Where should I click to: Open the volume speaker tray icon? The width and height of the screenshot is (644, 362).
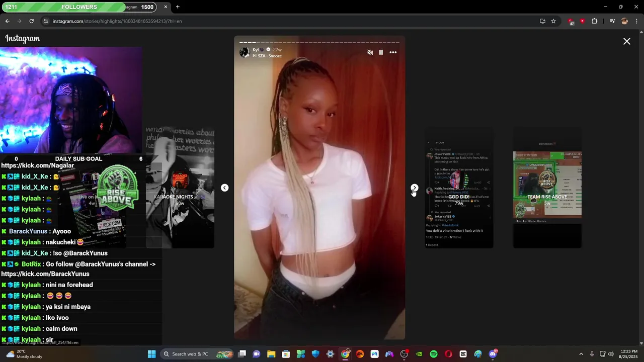(611, 354)
